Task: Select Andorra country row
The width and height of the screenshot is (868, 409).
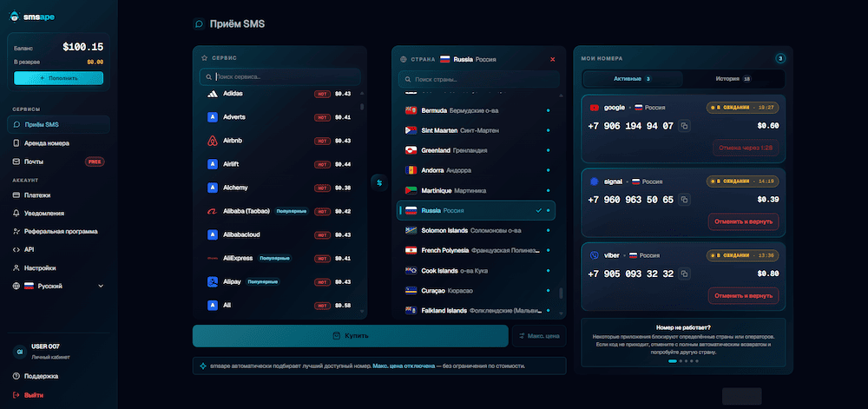Action: pos(477,170)
